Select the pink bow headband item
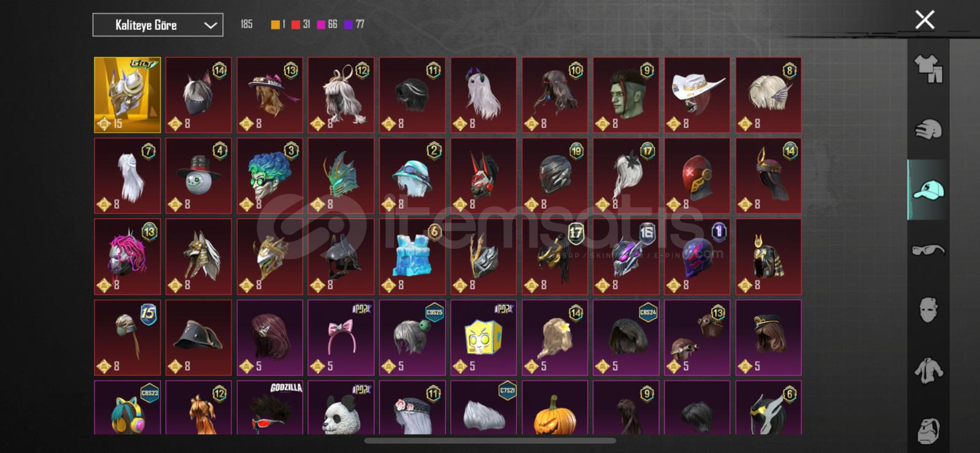Screen dimensions: 980x453 [x=341, y=337]
